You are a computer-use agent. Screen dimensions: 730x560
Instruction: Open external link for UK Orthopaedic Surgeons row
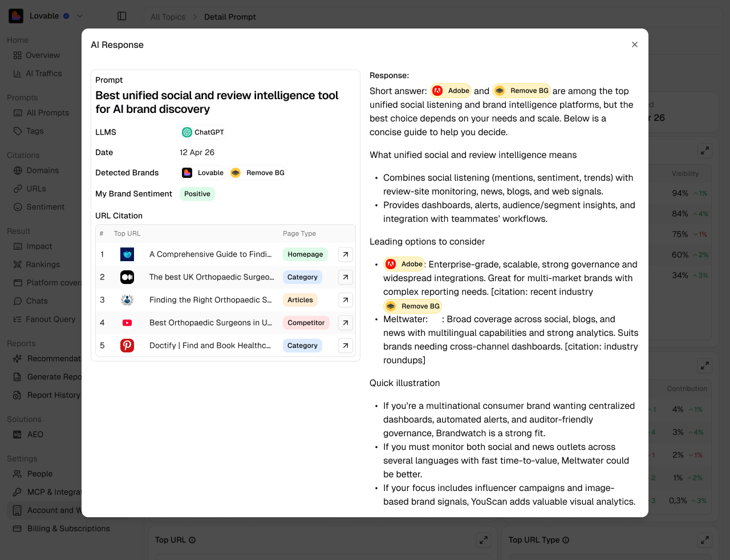pyautogui.click(x=346, y=277)
